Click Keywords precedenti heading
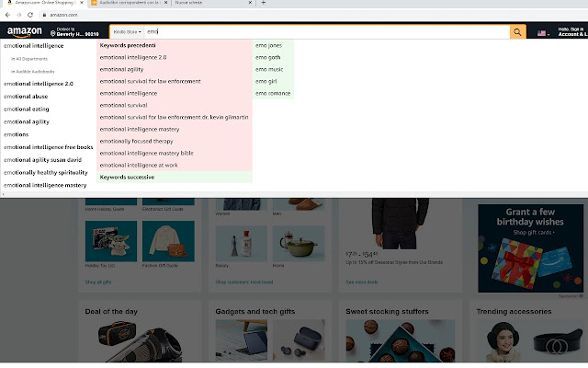 128,45
